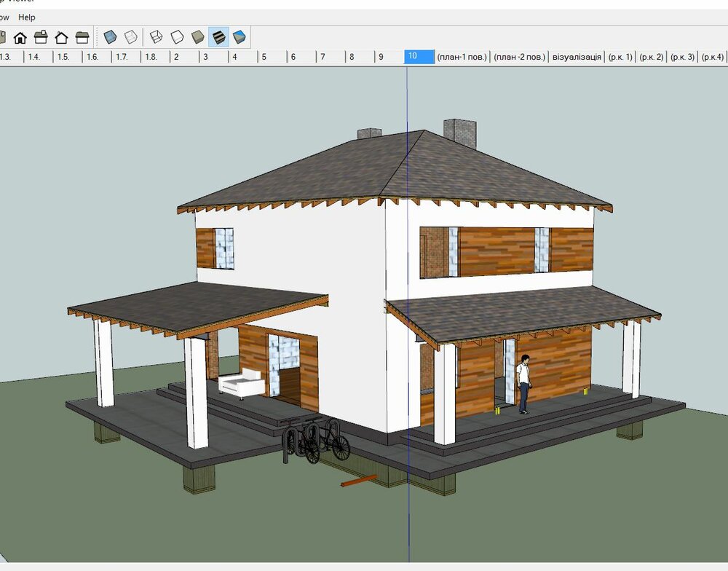Select Shaded With Textures style

(x=218, y=36)
